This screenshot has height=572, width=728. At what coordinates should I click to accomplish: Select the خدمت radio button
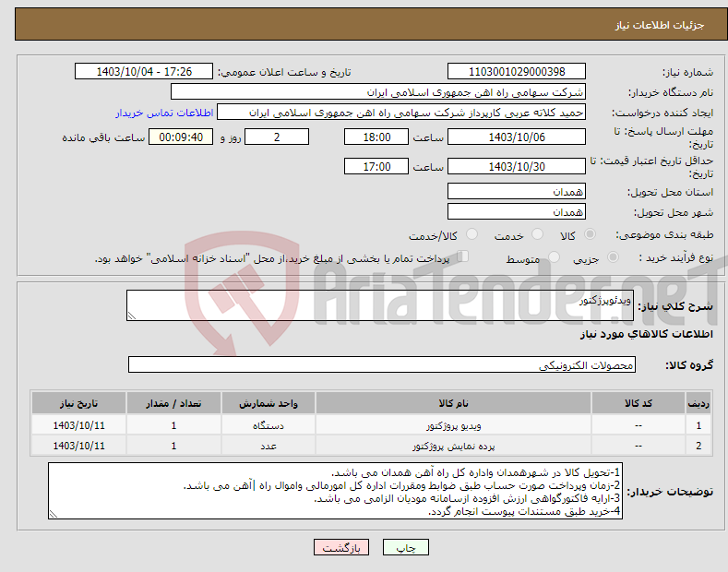[x=537, y=234]
